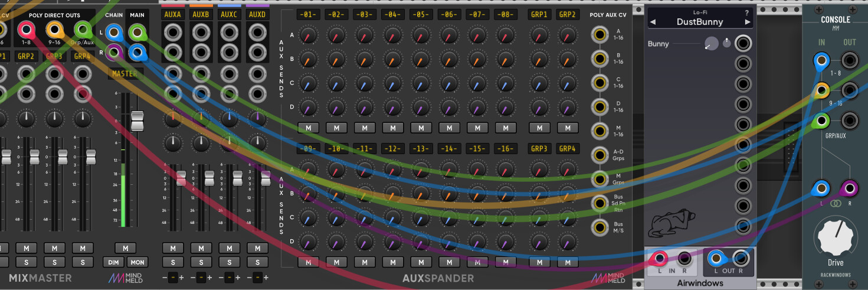Click the Console MM 9-16 IN jack

(821, 91)
